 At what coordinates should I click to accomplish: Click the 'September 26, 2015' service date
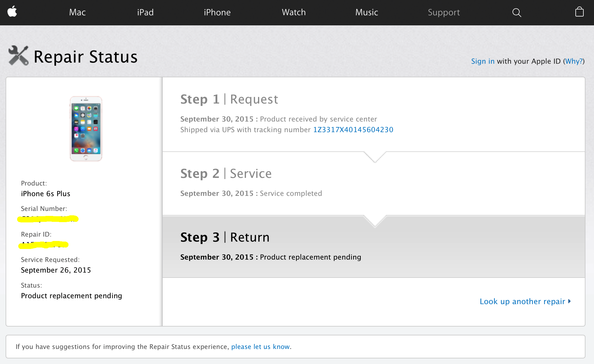[56, 270]
